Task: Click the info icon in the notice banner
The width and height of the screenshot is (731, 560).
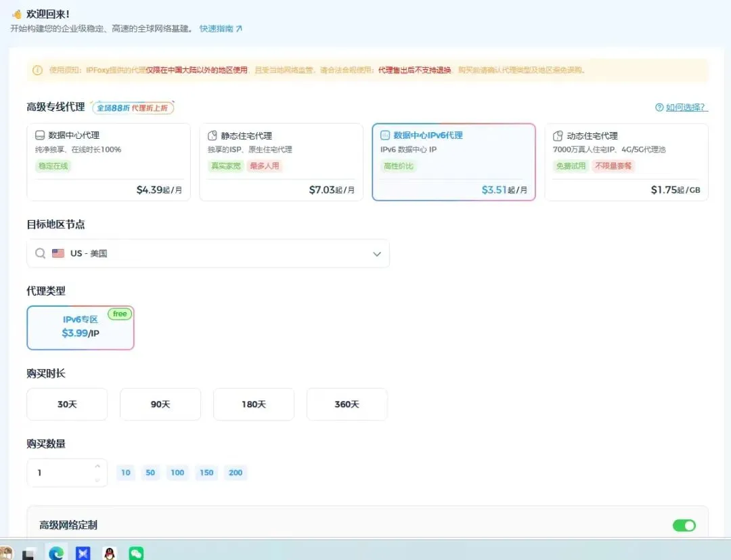Action: pos(37,70)
